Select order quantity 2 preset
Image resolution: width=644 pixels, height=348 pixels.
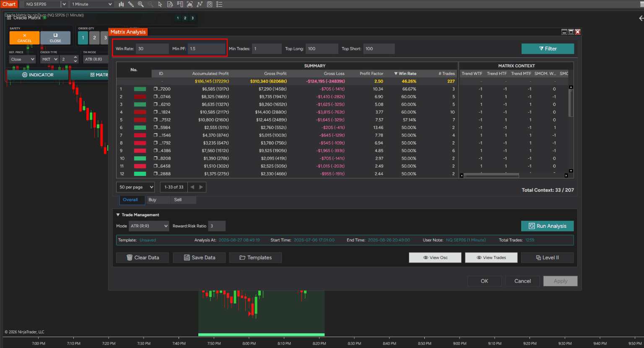coord(94,38)
